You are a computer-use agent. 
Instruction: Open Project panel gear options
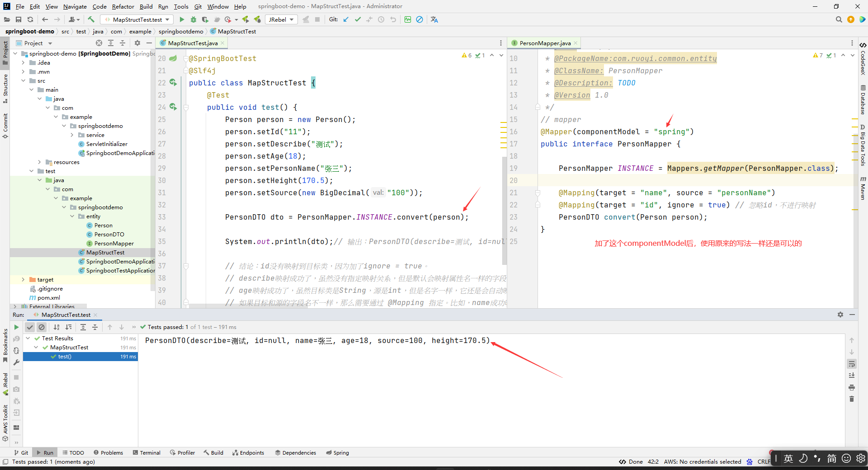137,43
